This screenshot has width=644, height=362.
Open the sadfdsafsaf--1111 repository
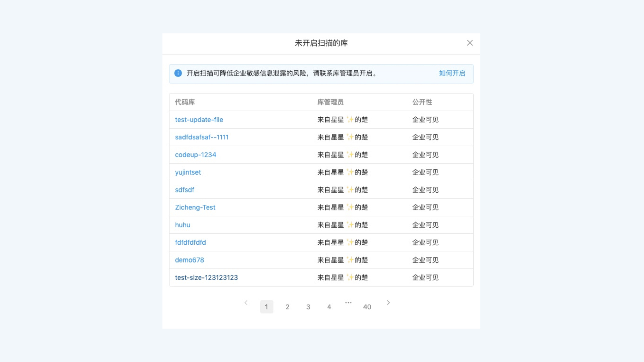click(x=202, y=137)
